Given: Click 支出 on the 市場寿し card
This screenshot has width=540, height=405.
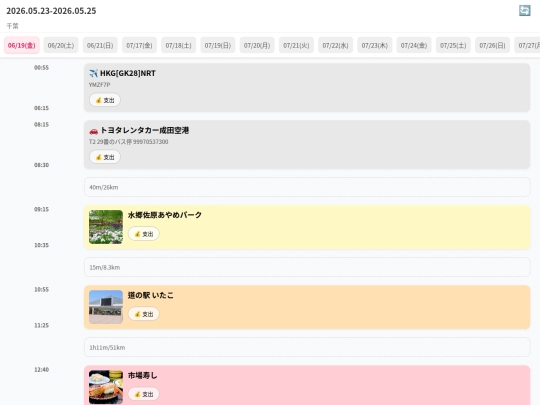Looking at the screenshot, I should (x=144, y=394).
